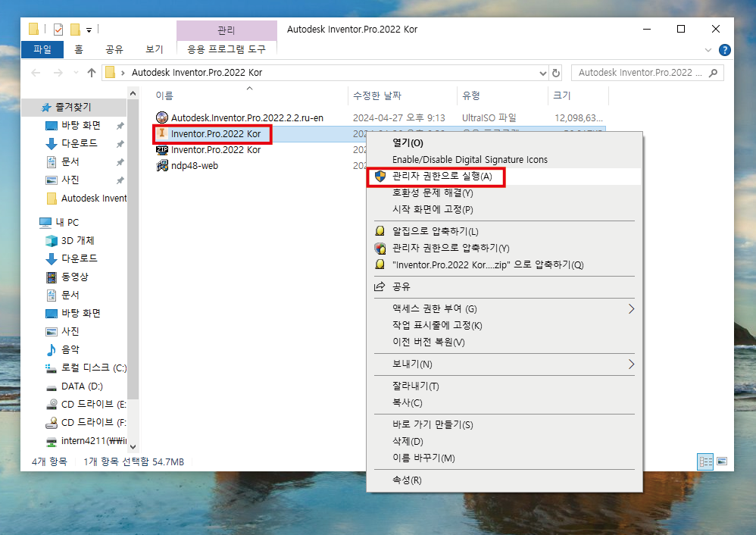Screen dimensions: 756x535
Task: Click the Inventor.Pro.2022 Kor application icon
Action: pos(162,133)
